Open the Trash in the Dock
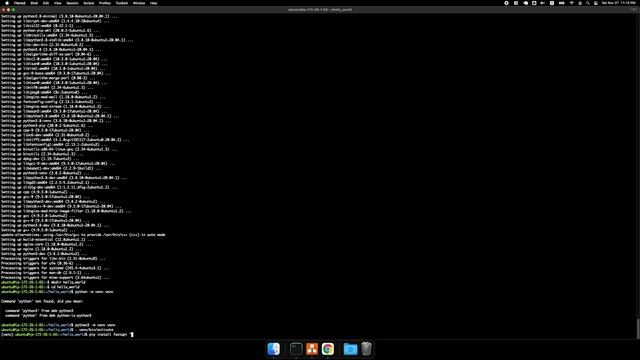Viewport: 640px width, 360px height. (x=367, y=349)
